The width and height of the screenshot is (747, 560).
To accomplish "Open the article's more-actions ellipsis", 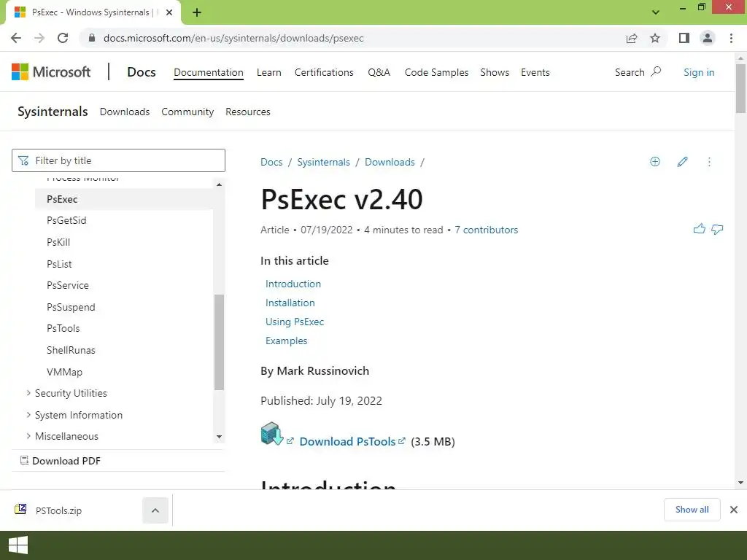I will [x=709, y=162].
